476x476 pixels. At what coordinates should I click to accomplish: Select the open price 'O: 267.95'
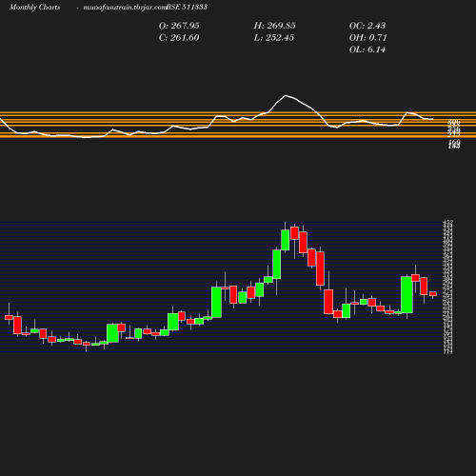pyautogui.click(x=179, y=26)
